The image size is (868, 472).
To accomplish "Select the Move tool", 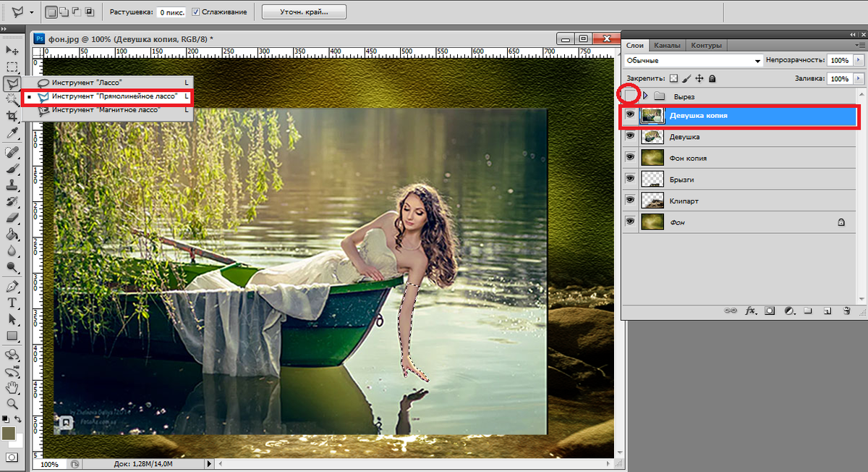I will [12, 50].
